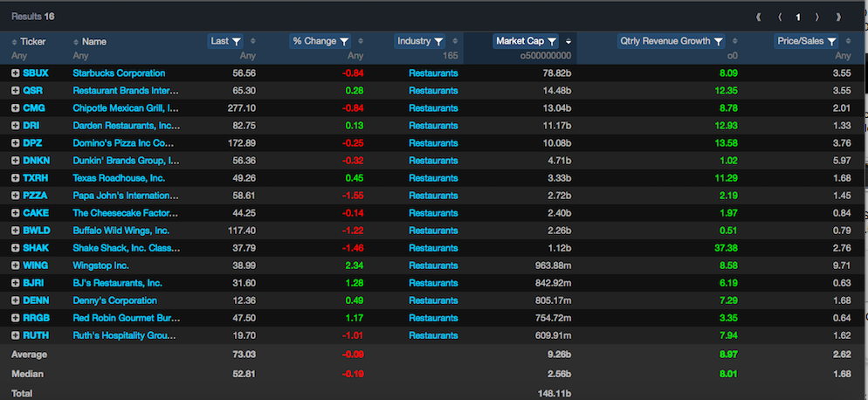Go to the last results page
868x400 pixels.
tap(838, 17)
